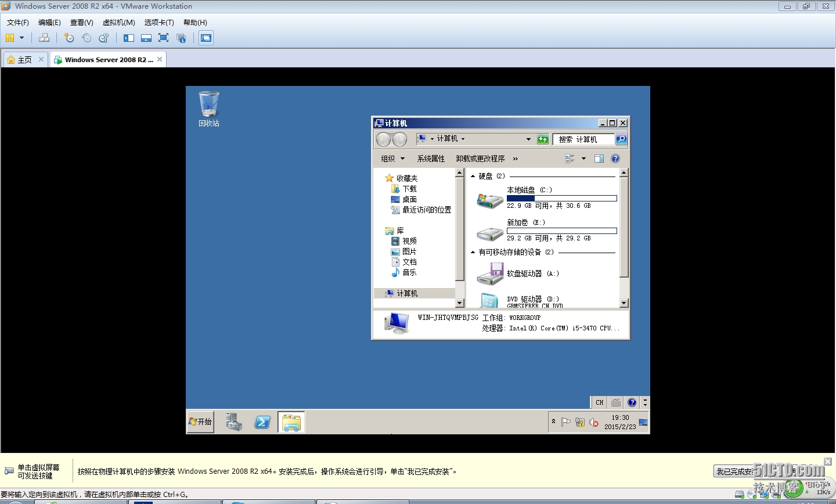Show hidden tray icons with the chevron
The width and height of the screenshot is (836, 504).
pyautogui.click(x=553, y=422)
